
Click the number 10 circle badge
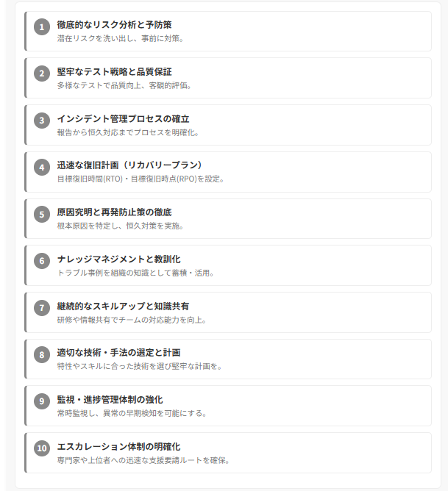pyautogui.click(x=42, y=448)
